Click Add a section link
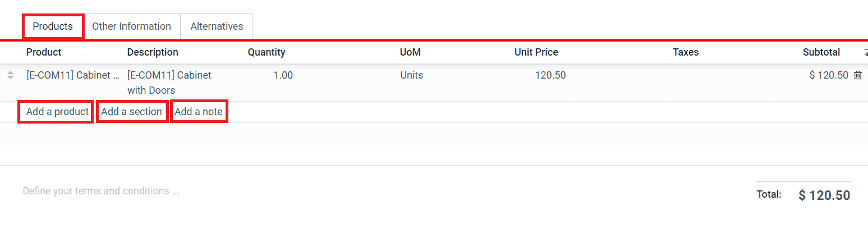This screenshot has height=237, width=868. (131, 112)
